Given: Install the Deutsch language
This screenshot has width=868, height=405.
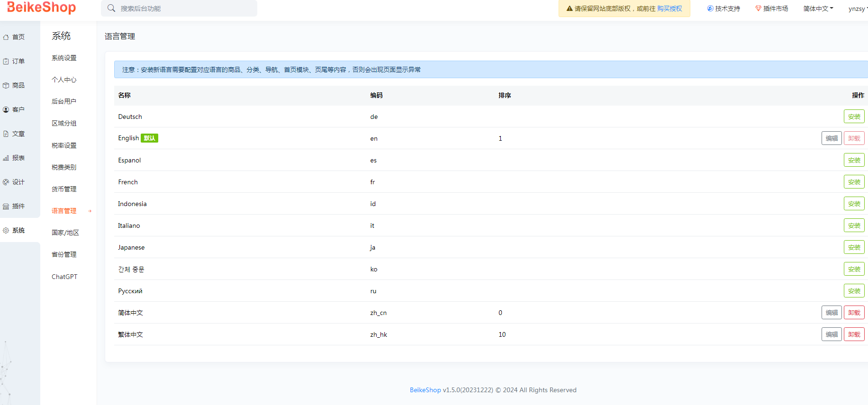Looking at the screenshot, I should coord(854,117).
